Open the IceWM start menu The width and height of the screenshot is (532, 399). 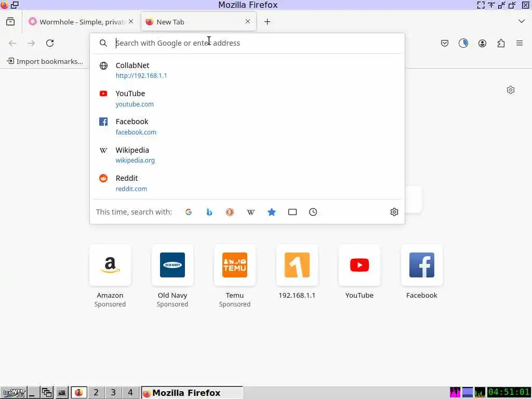click(14, 393)
